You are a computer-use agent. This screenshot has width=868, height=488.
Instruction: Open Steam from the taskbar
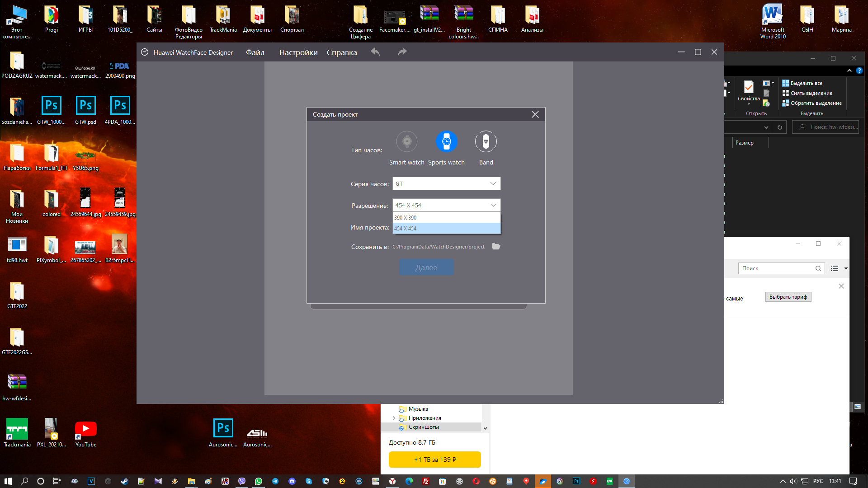[x=124, y=481]
